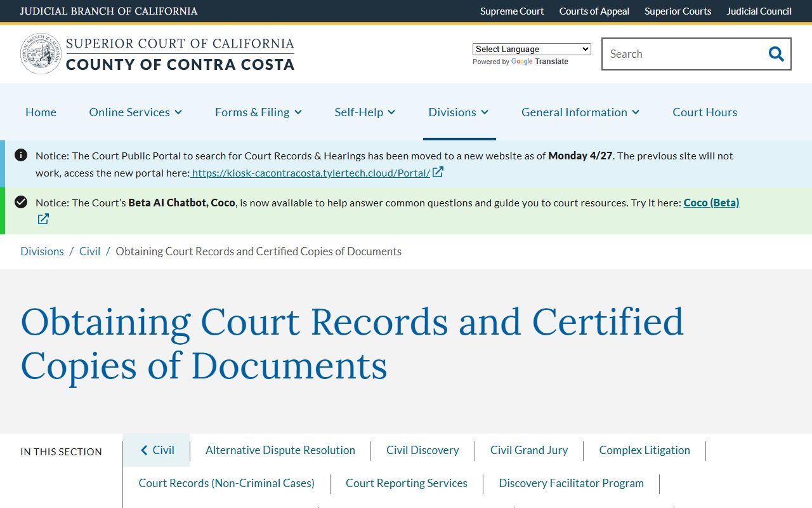812x508 pixels.
Task: Click the Judicial Branch of California header link
Action: pyautogui.click(x=108, y=11)
